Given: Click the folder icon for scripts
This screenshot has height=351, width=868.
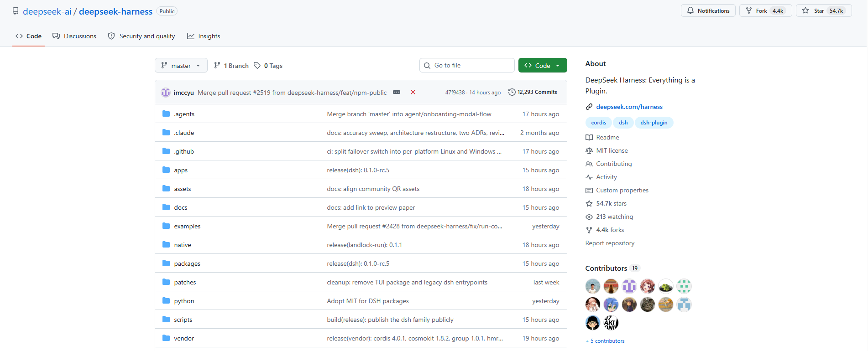Looking at the screenshot, I should click(166, 320).
